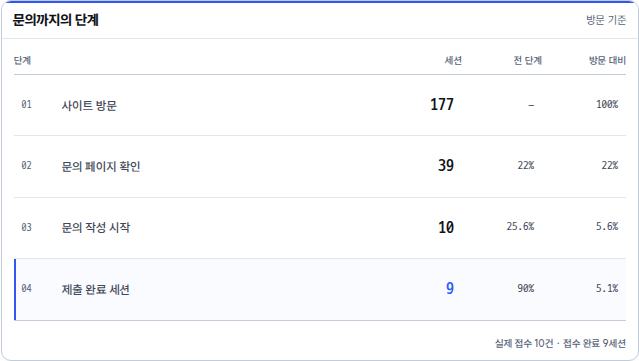Click the 단계 column header
The width and height of the screenshot is (639, 361).
coord(22,60)
